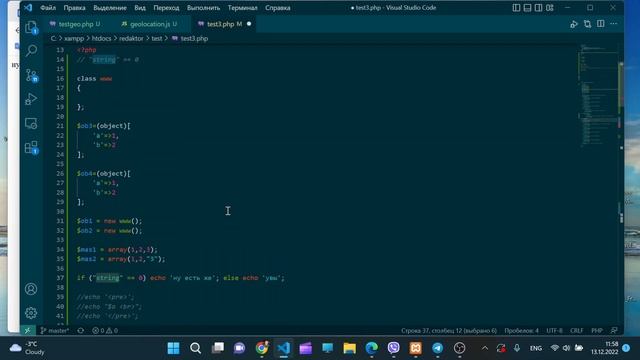Open the Выполнить menu
Screen dimensions: 640x360
tap(203, 8)
